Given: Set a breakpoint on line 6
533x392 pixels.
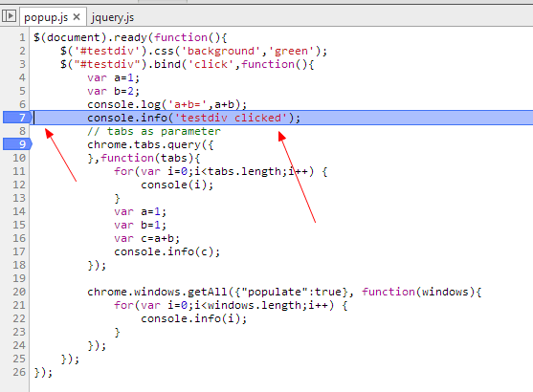Looking at the screenshot, I should [x=22, y=104].
